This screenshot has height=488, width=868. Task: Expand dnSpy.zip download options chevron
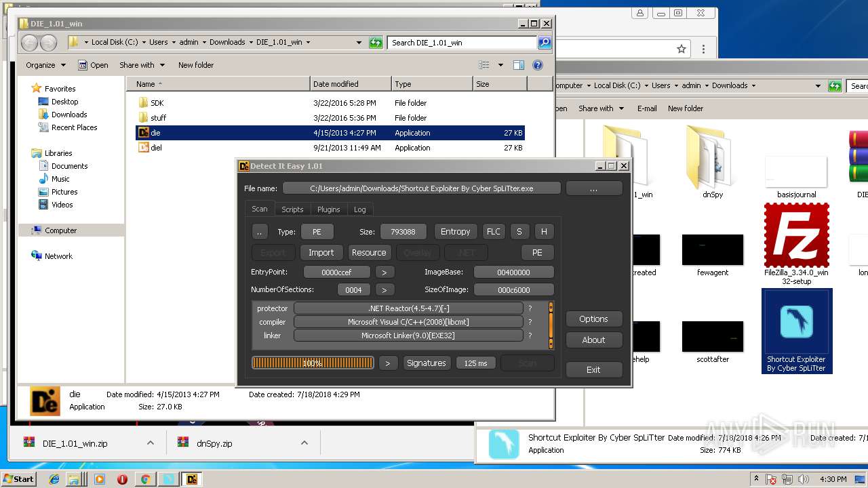[304, 443]
